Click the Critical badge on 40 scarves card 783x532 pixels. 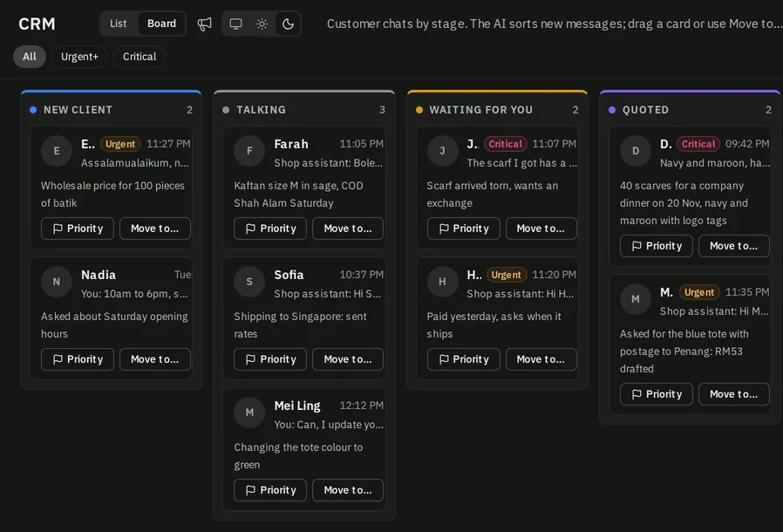point(698,144)
